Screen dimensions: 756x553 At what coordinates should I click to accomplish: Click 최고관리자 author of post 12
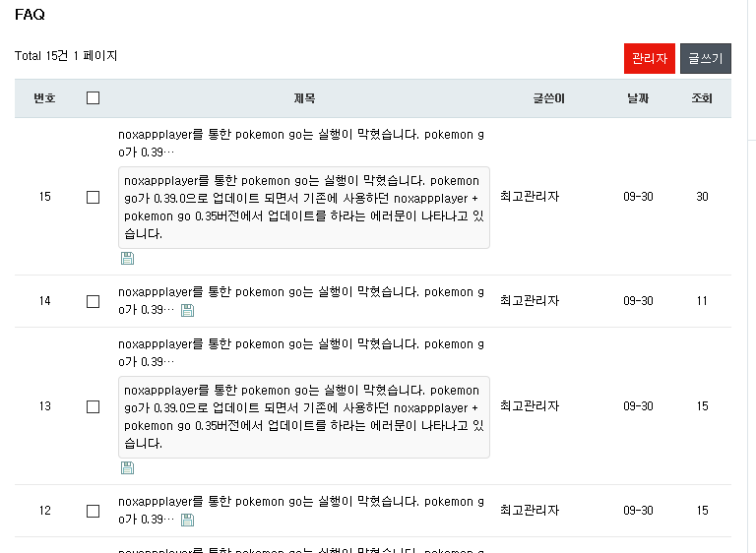pyautogui.click(x=530, y=510)
